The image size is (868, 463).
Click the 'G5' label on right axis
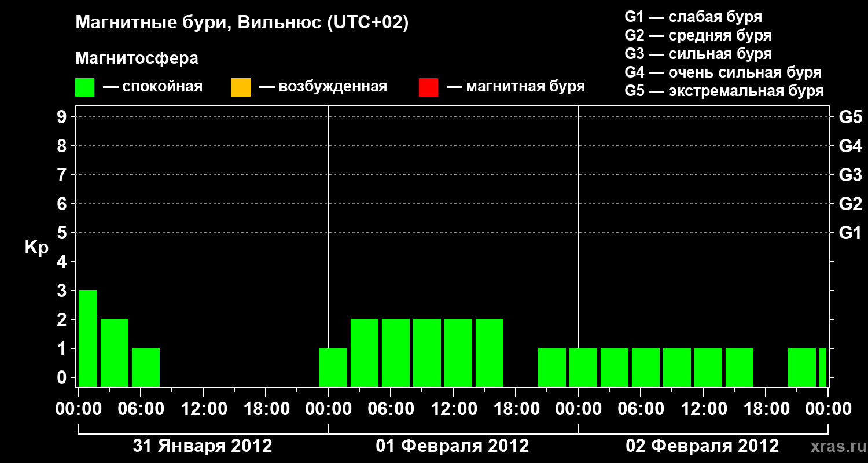point(850,117)
